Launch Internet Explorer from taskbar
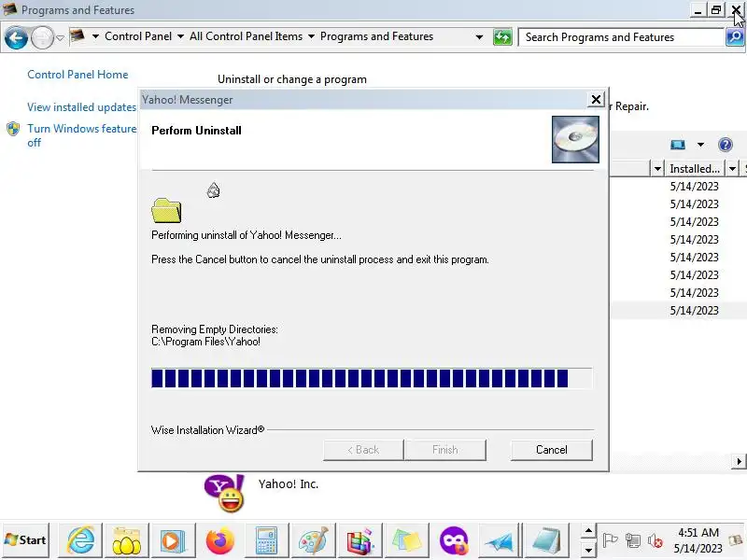 click(80, 541)
